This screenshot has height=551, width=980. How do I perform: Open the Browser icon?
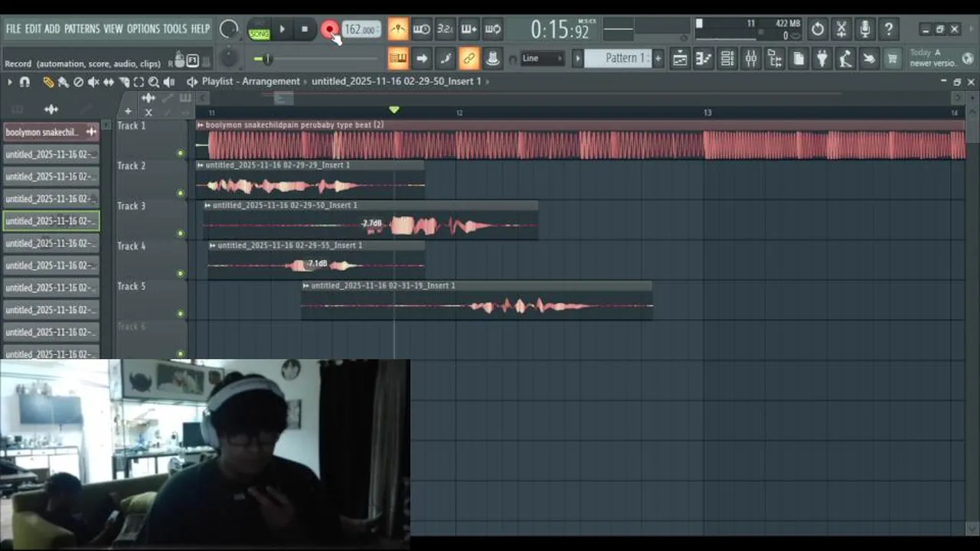click(774, 58)
